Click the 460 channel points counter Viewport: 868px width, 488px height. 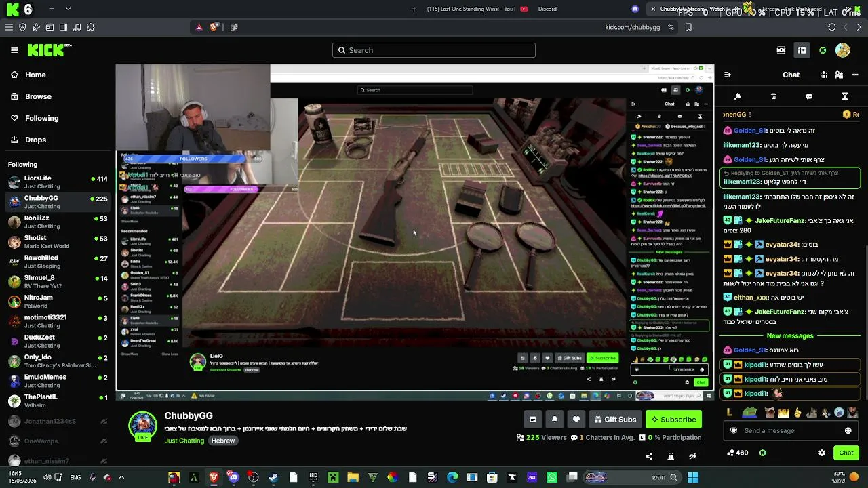click(x=737, y=453)
